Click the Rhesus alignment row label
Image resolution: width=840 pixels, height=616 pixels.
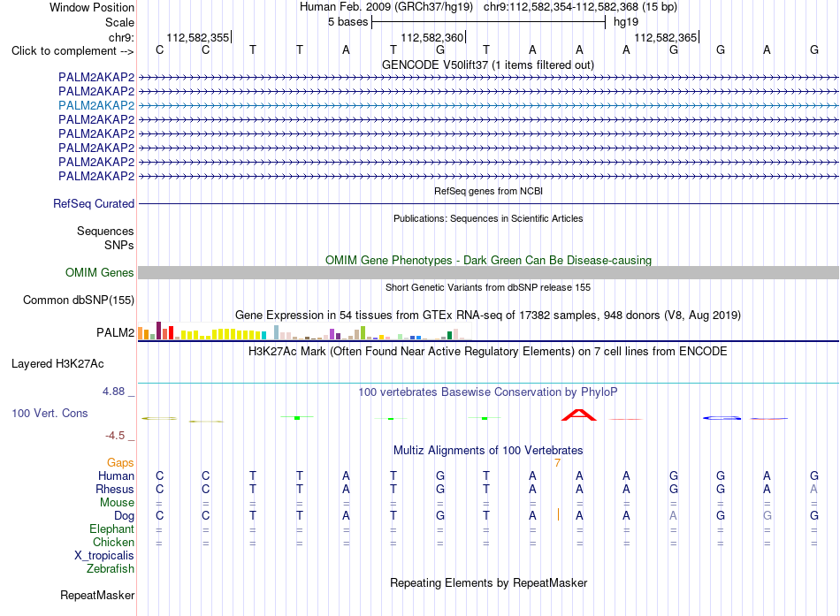pos(115,489)
